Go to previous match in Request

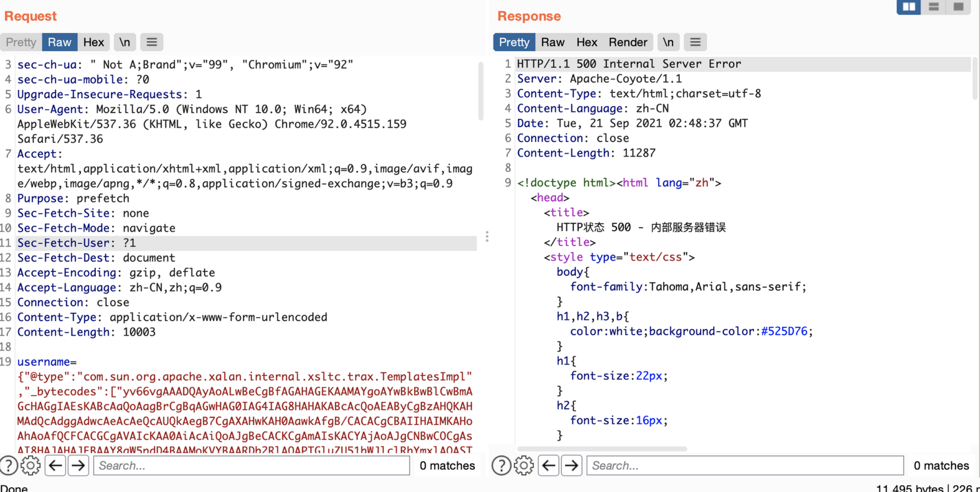click(x=55, y=465)
